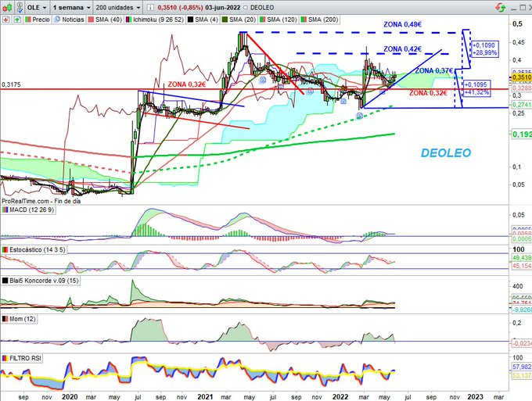Image resolution: width=532 pixels, height=401 pixels.
Task: Click the 2022 time axis label
Action: [340, 396]
